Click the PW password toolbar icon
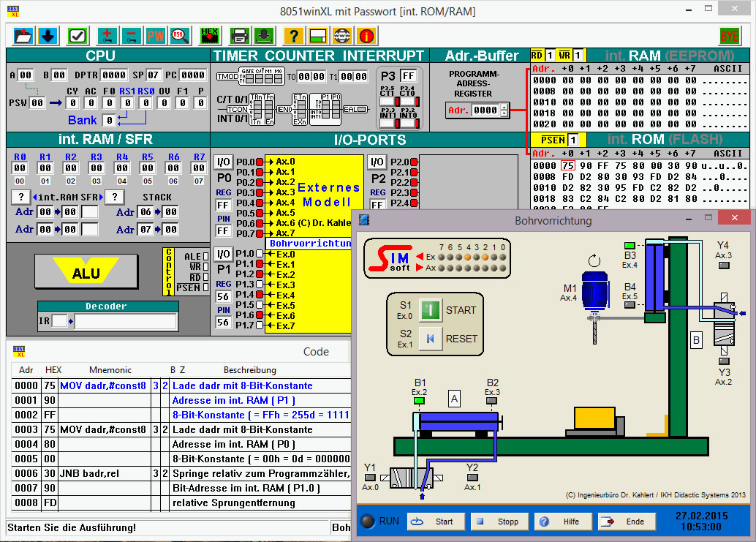Viewport: 756px width, 542px height. pyautogui.click(x=156, y=35)
